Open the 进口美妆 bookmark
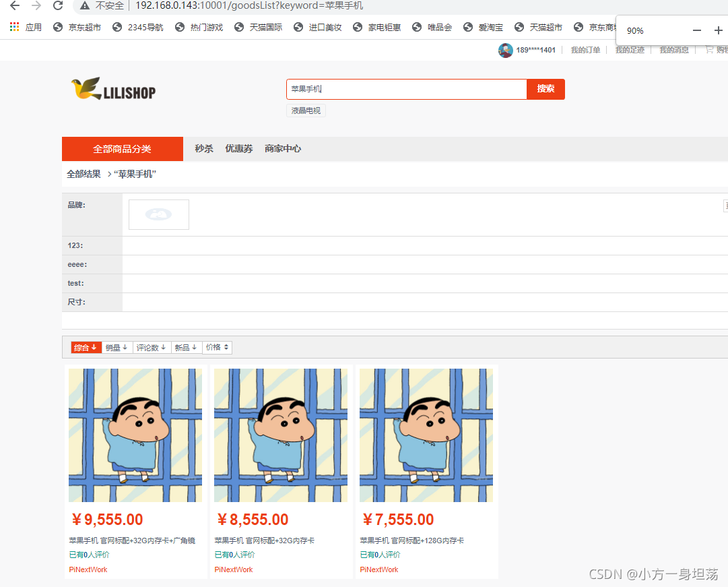This screenshot has width=728, height=587. point(318,28)
